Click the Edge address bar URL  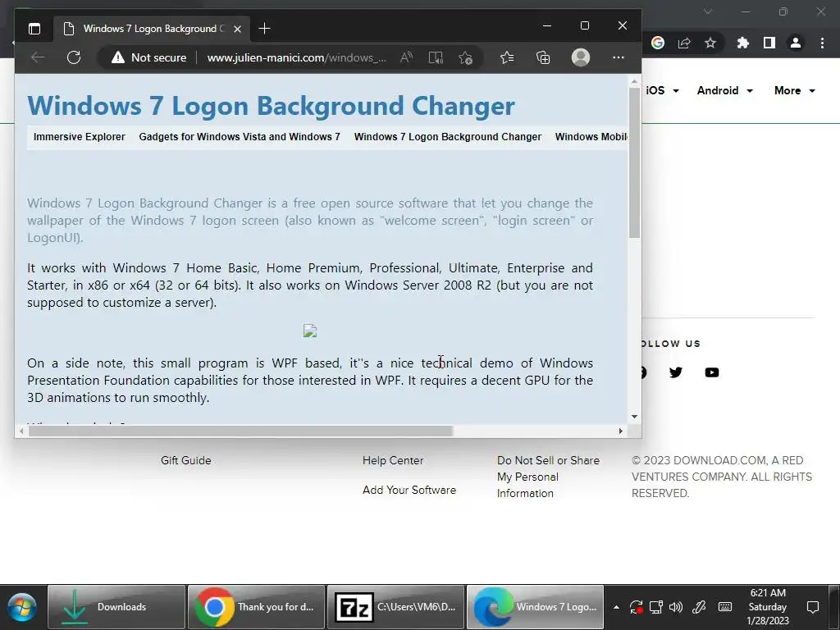tap(296, 58)
